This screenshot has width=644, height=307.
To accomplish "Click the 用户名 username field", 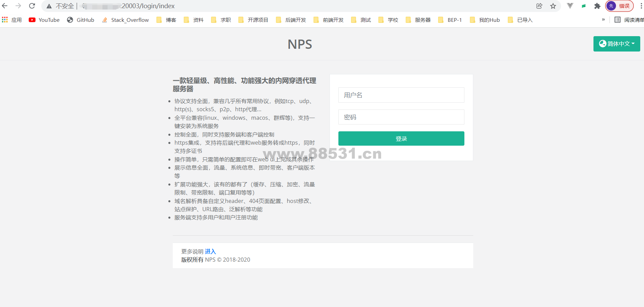I will click(401, 95).
